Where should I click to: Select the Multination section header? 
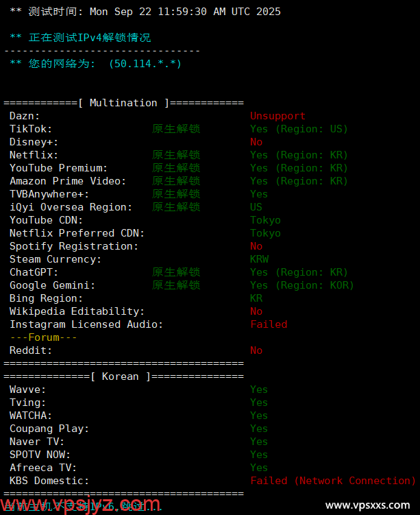click(124, 103)
